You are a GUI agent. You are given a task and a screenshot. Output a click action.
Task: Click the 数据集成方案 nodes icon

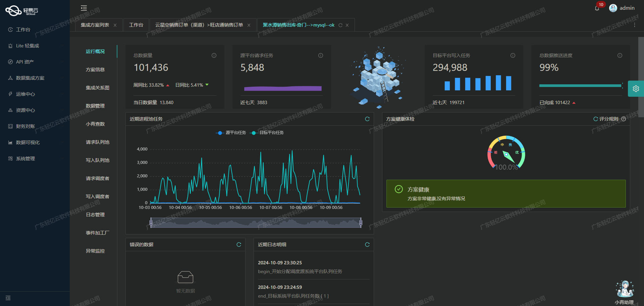[10, 78]
